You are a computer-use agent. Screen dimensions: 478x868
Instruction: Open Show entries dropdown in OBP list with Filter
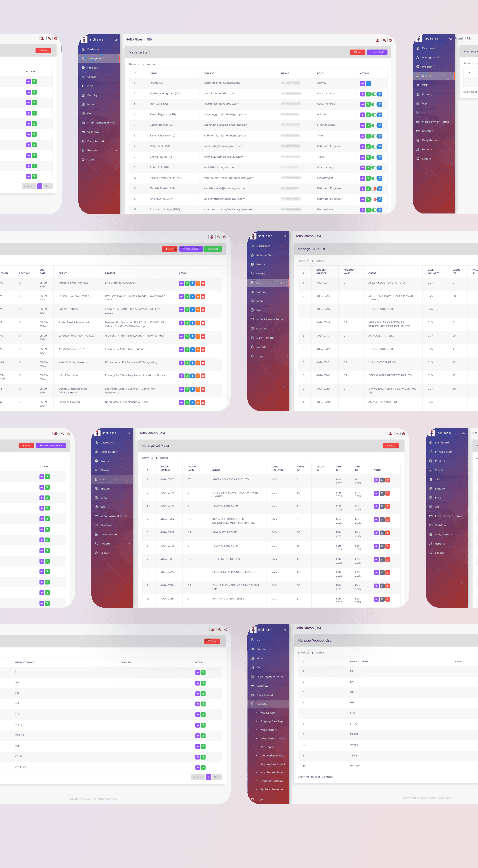point(154,458)
